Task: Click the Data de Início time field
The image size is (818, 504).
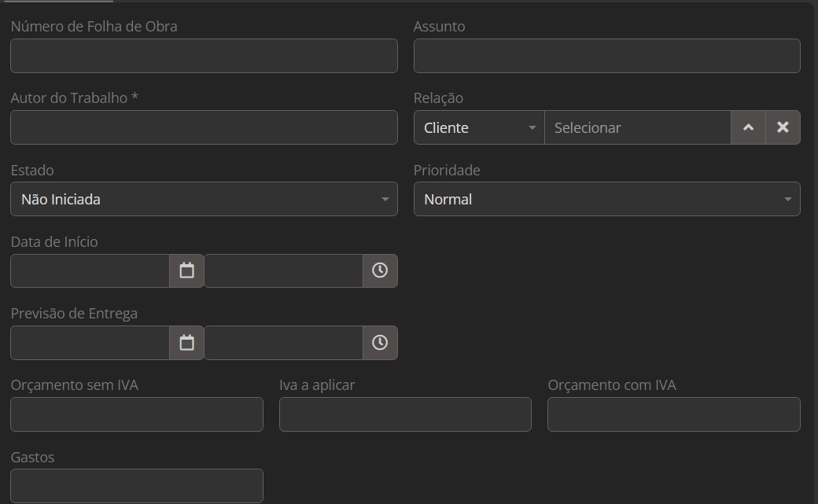Action: pos(283,270)
